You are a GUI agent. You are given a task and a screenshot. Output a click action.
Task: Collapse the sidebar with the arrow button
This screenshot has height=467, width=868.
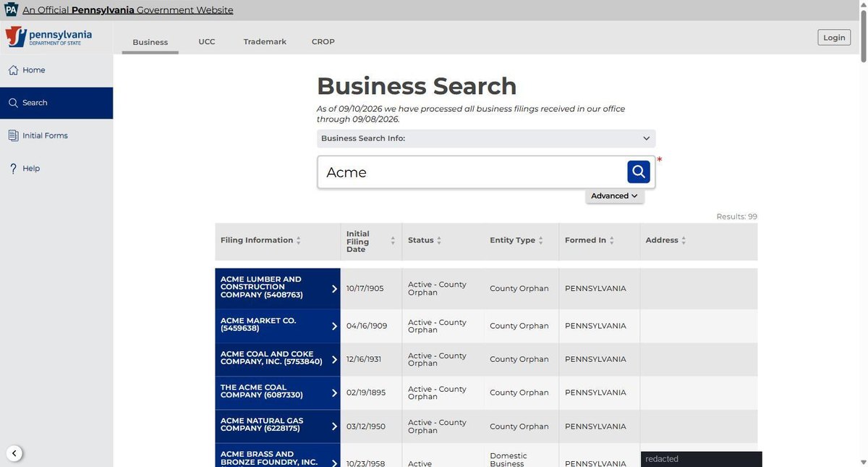[14, 454]
